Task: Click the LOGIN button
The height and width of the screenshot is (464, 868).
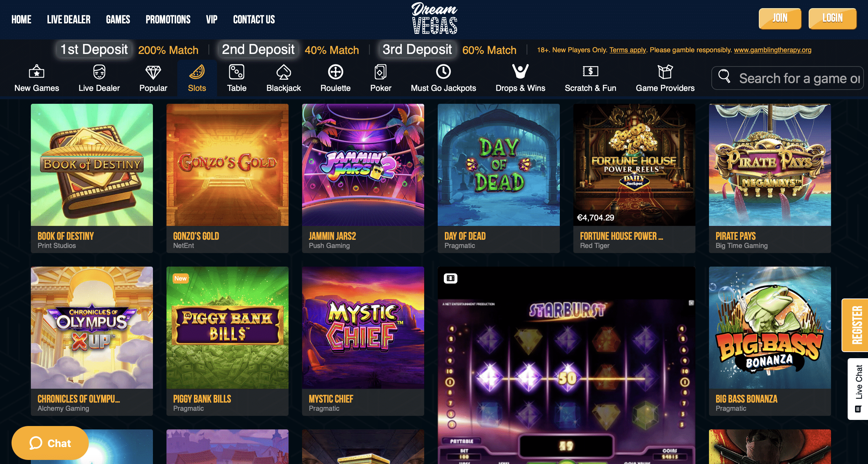Action: [832, 19]
